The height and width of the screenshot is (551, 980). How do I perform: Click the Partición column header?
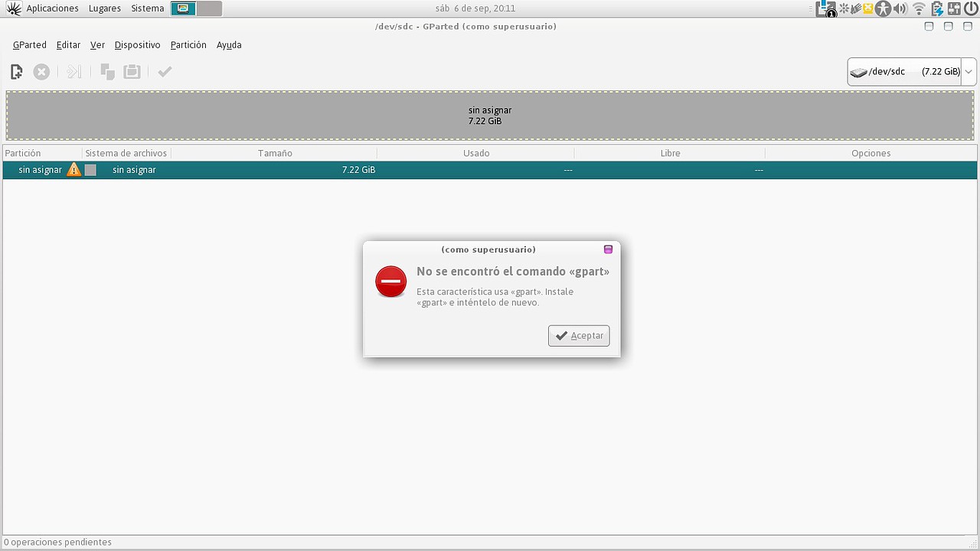coord(42,153)
